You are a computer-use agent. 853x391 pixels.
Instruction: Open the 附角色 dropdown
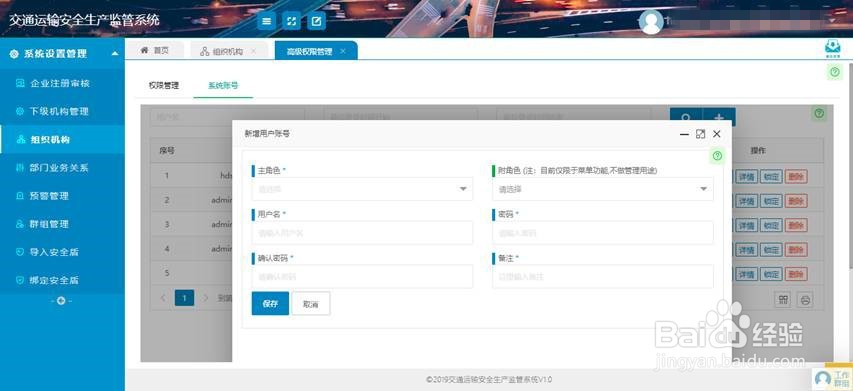[x=603, y=189]
